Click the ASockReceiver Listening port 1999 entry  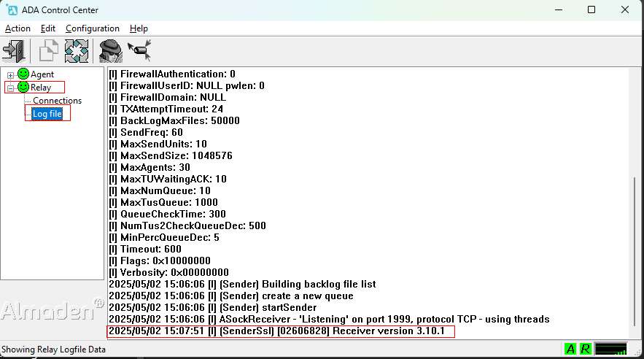(329, 319)
